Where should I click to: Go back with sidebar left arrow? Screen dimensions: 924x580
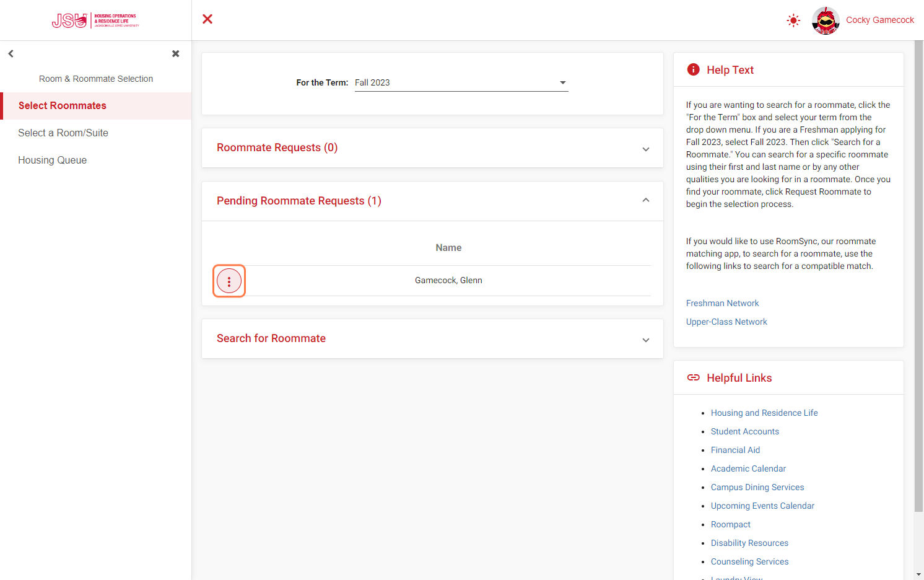(11, 54)
